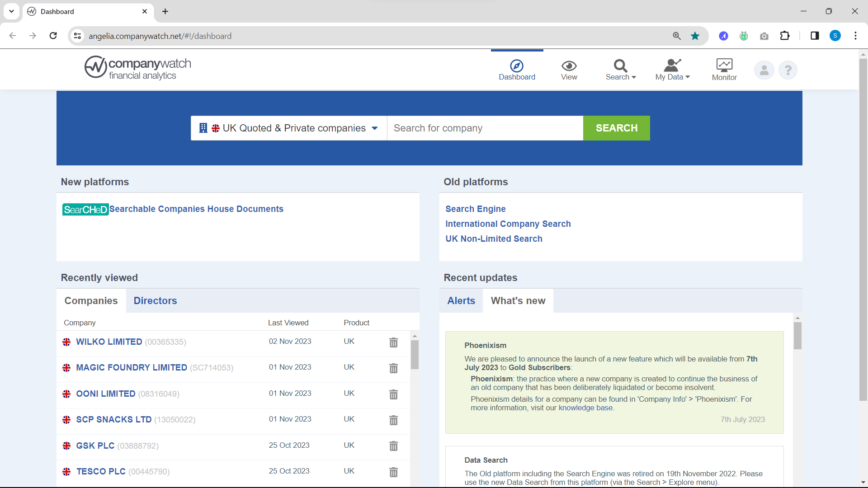The width and height of the screenshot is (868, 488).
Task: Switch to the Directors tab
Action: click(155, 300)
